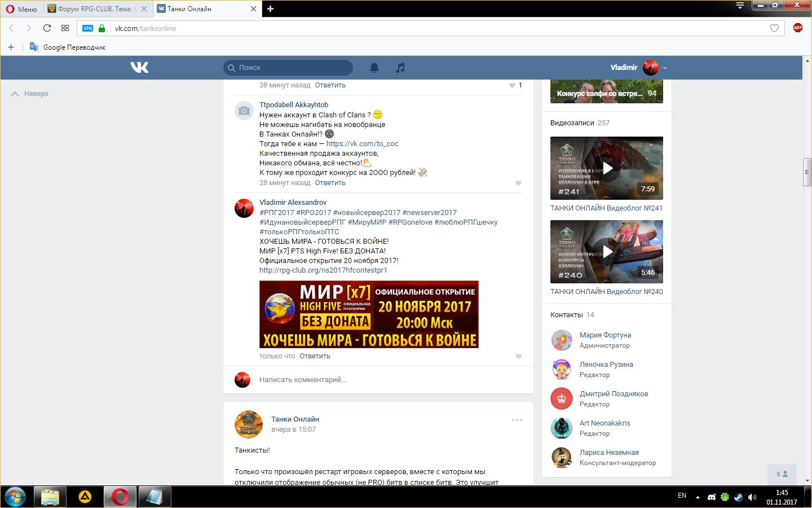Click the address bar URL
The height and width of the screenshot is (508, 812).
145,28
